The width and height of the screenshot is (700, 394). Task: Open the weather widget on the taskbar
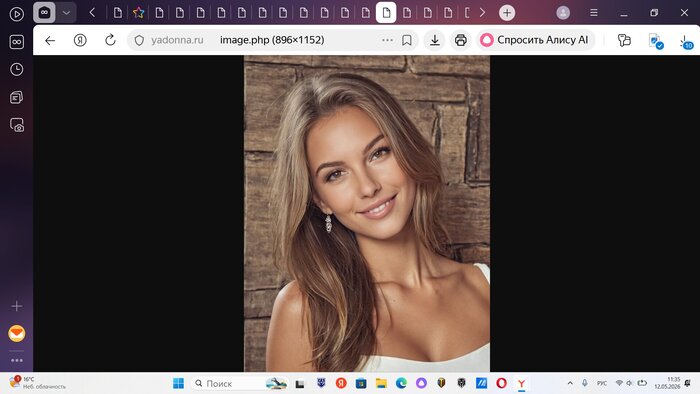pos(38,383)
